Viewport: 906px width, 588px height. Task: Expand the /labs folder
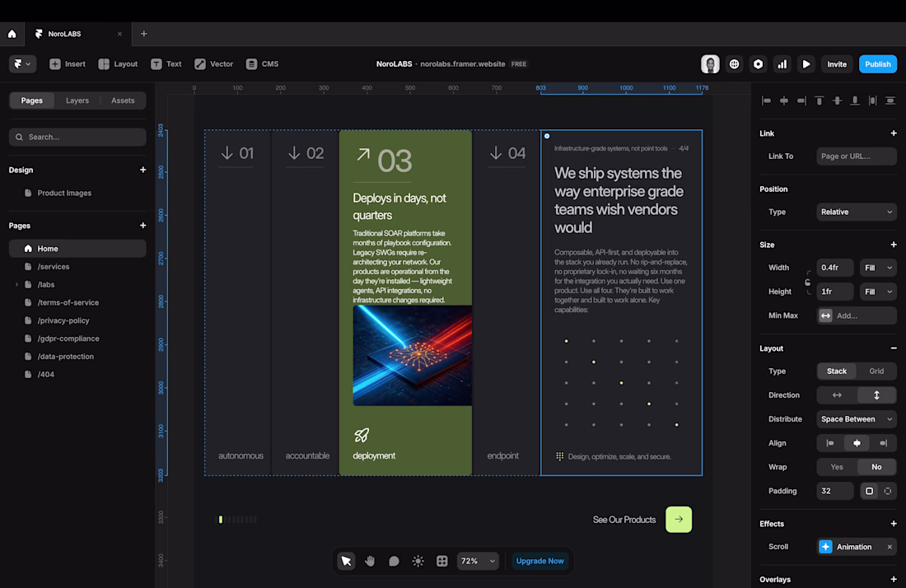(x=16, y=284)
